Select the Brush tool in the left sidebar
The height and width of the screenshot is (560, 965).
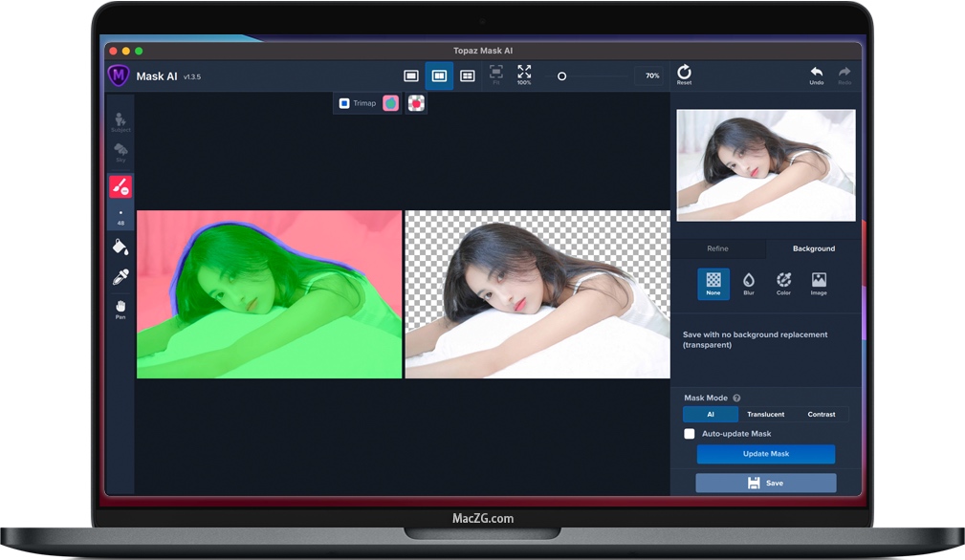(120, 186)
